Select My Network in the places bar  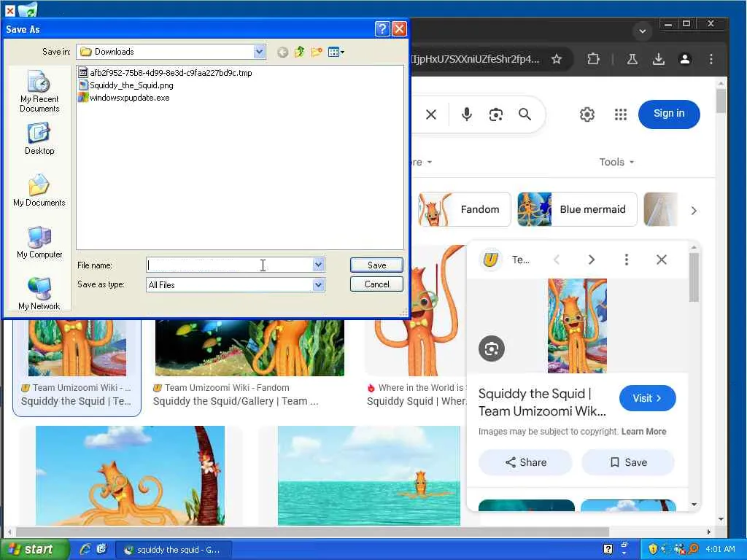tap(39, 293)
